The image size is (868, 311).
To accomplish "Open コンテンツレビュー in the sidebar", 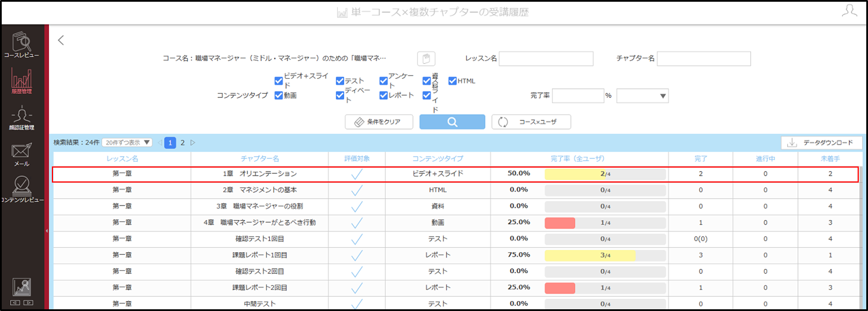I will pyautogui.click(x=22, y=189).
